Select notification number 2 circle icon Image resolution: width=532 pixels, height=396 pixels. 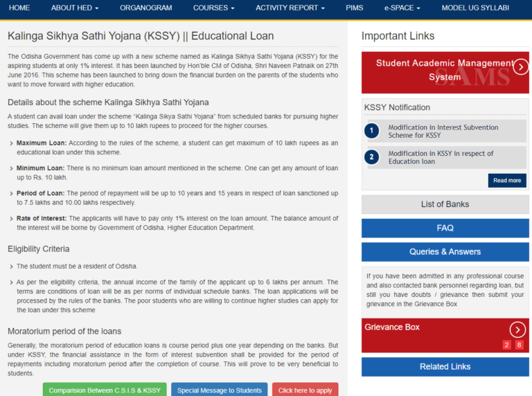[x=371, y=157]
